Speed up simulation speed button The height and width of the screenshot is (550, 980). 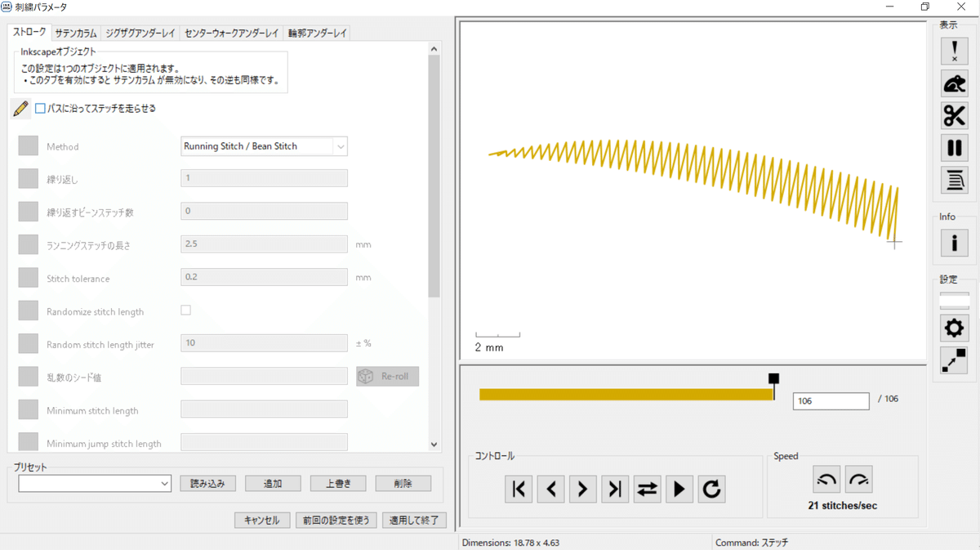(x=859, y=480)
